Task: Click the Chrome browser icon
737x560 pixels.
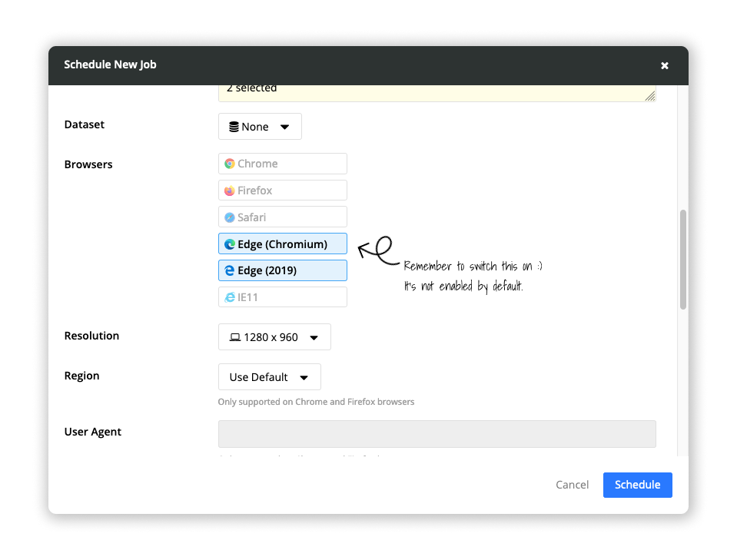Action: (229, 163)
